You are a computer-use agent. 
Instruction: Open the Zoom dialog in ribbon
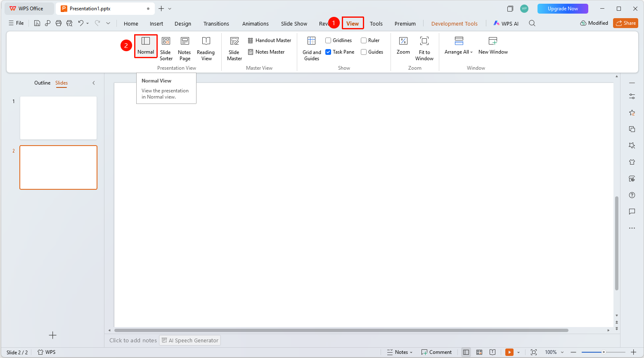pos(403,45)
